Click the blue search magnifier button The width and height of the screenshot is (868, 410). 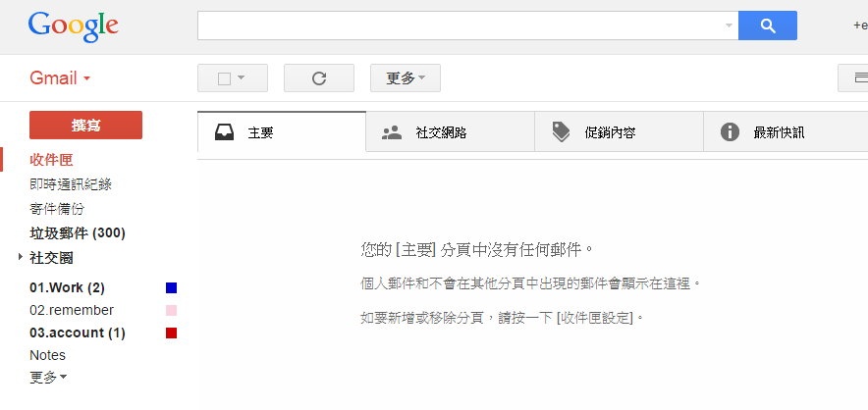coord(767,26)
